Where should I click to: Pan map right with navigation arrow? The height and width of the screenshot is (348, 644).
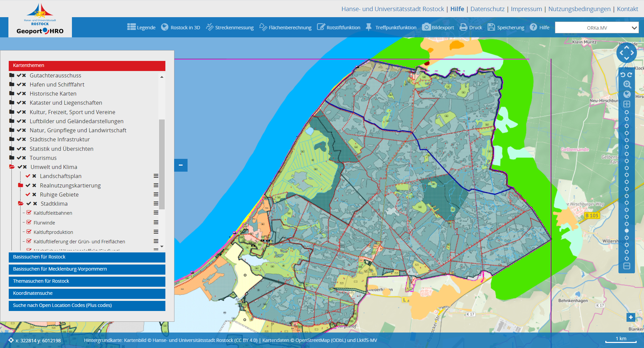632,53
